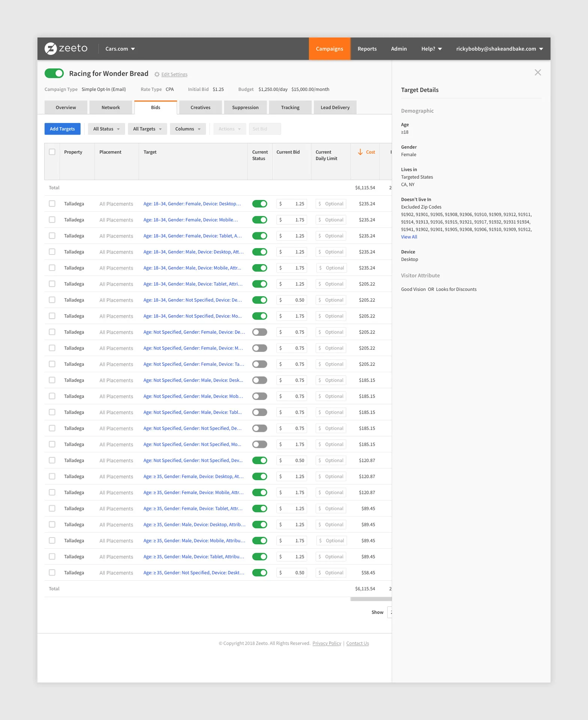Image resolution: width=588 pixels, height=720 pixels.
Task: Click daily limit field for ≥35 Male Mobile row
Action: click(x=331, y=540)
